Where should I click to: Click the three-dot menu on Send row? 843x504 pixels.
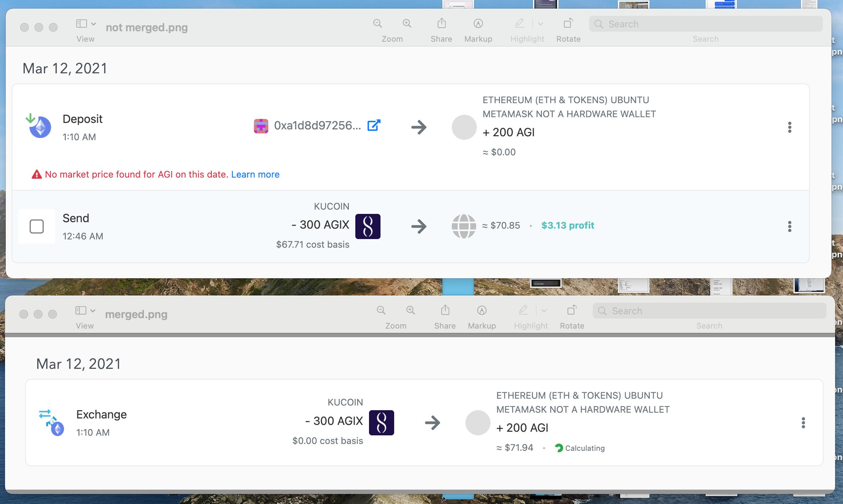click(x=790, y=226)
